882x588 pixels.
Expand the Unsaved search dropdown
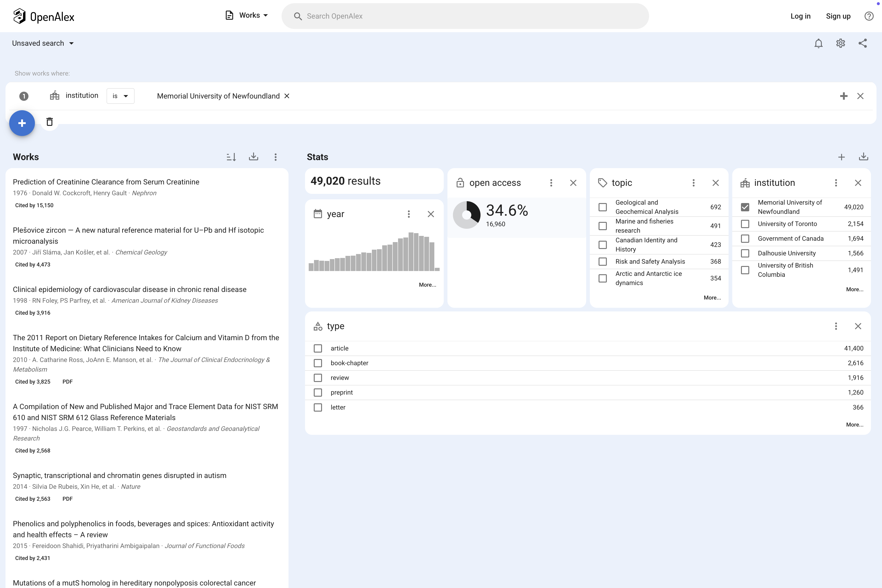click(x=43, y=43)
